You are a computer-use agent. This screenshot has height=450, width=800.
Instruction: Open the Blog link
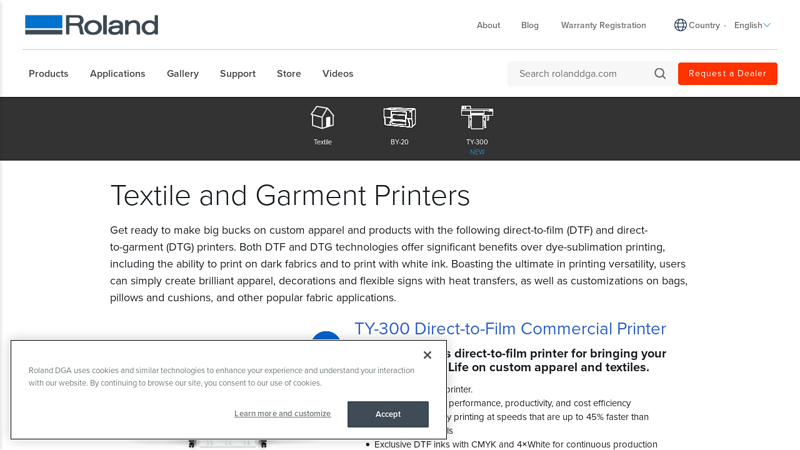(x=530, y=25)
